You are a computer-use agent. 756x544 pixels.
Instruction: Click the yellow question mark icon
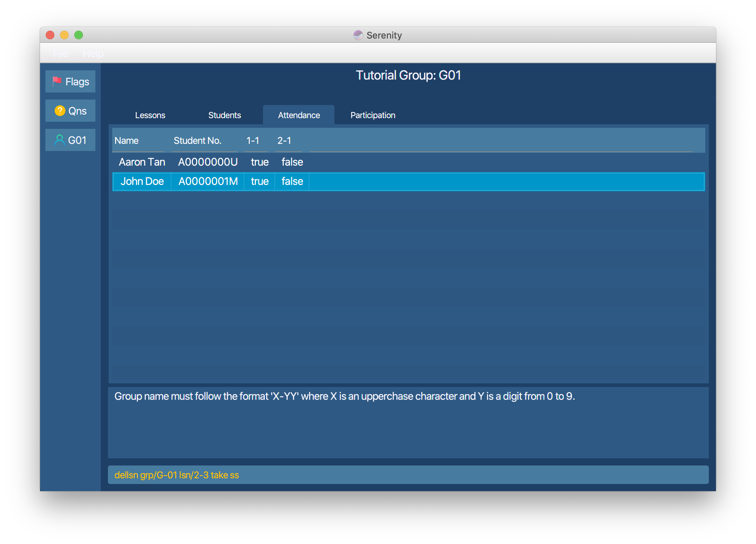pyautogui.click(x=60, y=111)
